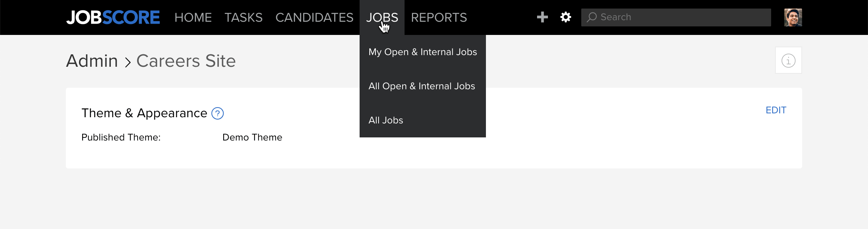This screenshot has height=229, width=868.
Task: Click the info icon button
Action: coord(789,61)
